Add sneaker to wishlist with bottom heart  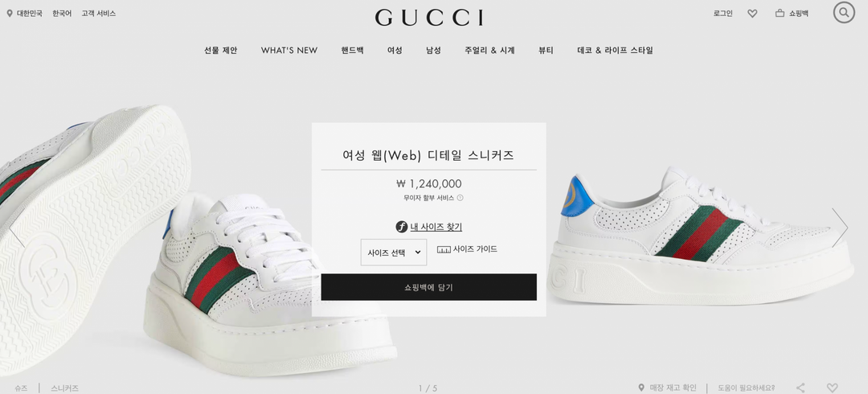click(x=832, y=388)
